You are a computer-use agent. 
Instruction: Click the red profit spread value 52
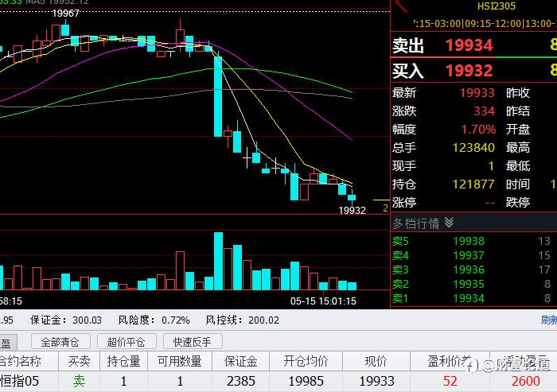click(x=450, y=382)
